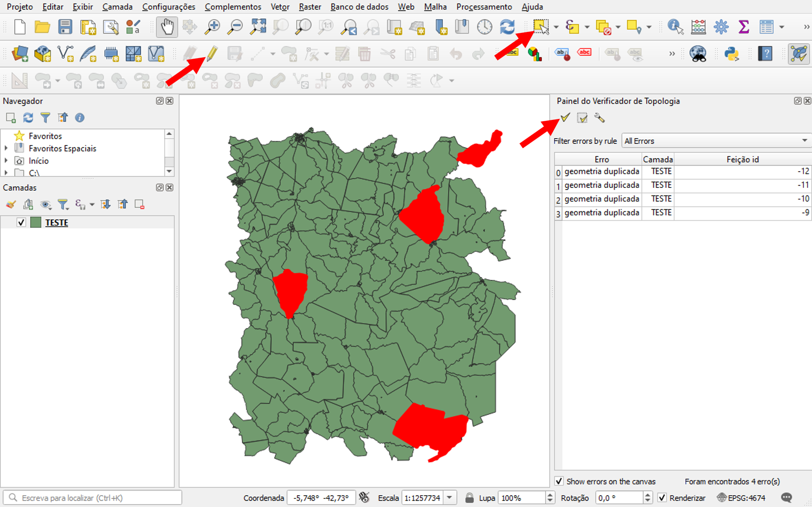Open the Vetor menu

(280, 7)
